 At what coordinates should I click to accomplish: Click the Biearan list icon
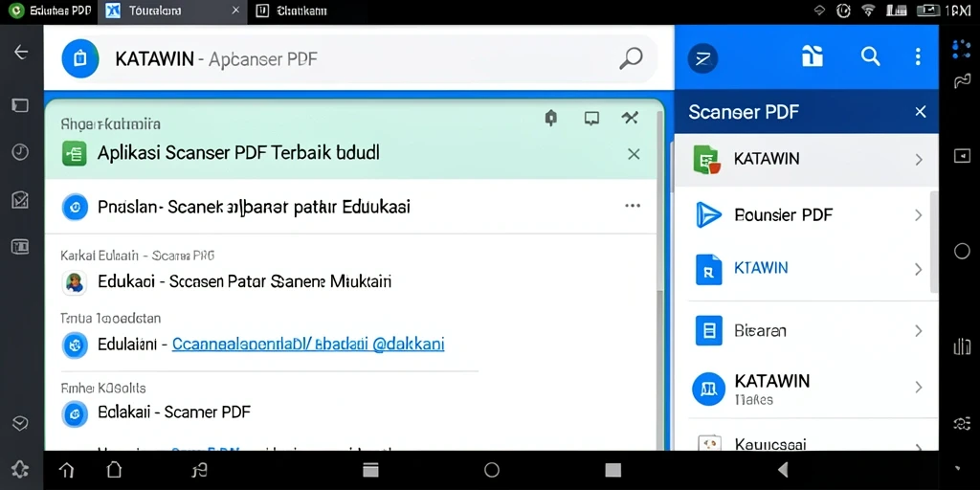(x=709, y=330)
